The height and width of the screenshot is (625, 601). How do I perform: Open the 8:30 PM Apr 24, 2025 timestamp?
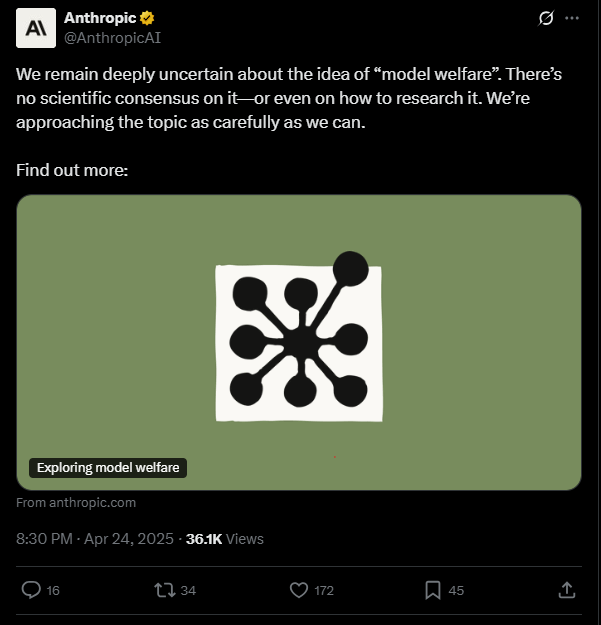pos(94,539)
